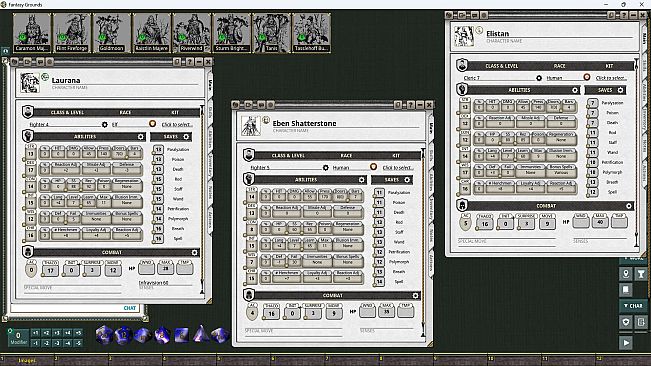Switch to Actions tab on Eben Shatterstone sheet

(431, 264)
